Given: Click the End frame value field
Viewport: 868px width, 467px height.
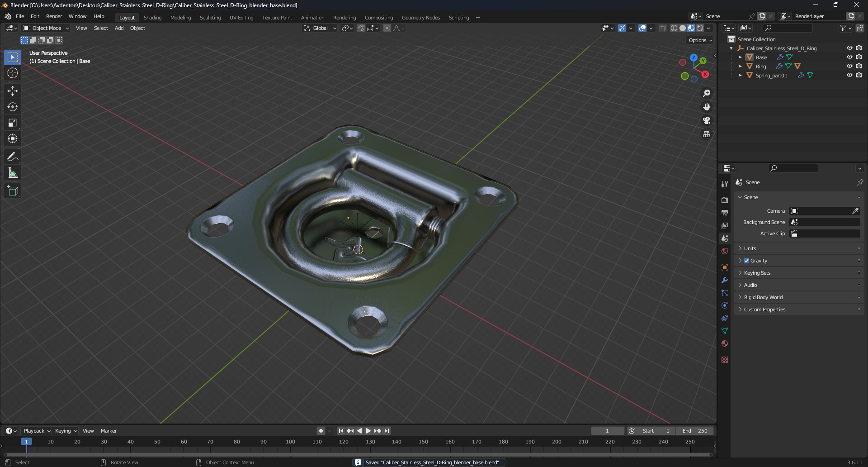Looking at the screenshot, I should click(x=695, y=431).
